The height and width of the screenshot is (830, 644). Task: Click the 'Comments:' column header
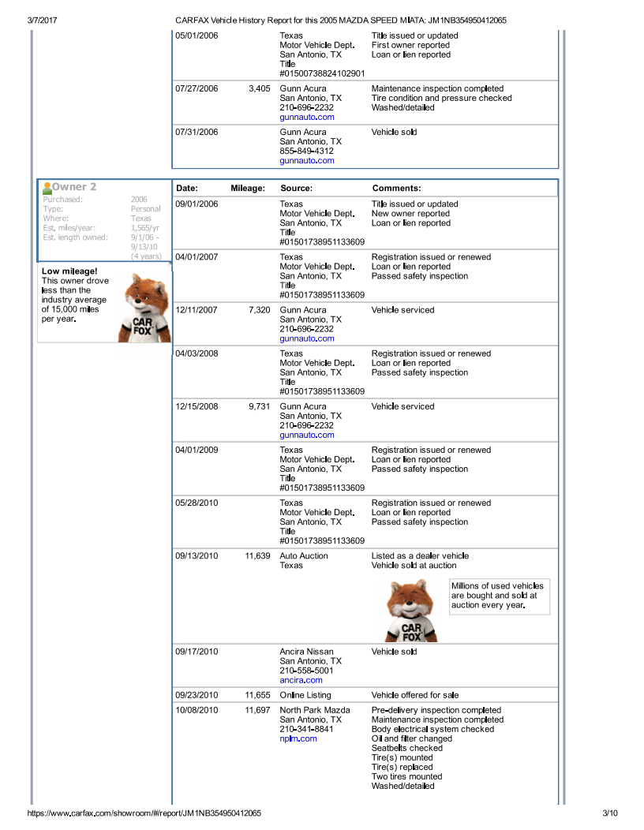point(396,188)
